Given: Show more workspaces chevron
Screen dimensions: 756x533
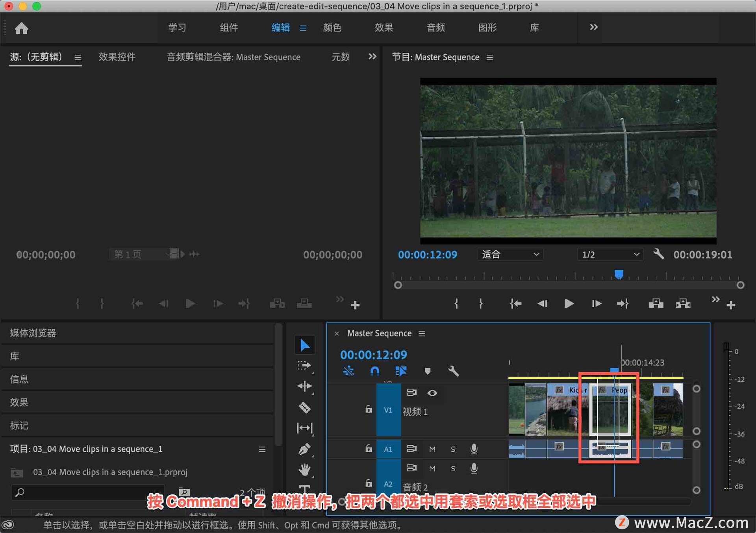Looking at the screenshot, I should pos(593,27).
